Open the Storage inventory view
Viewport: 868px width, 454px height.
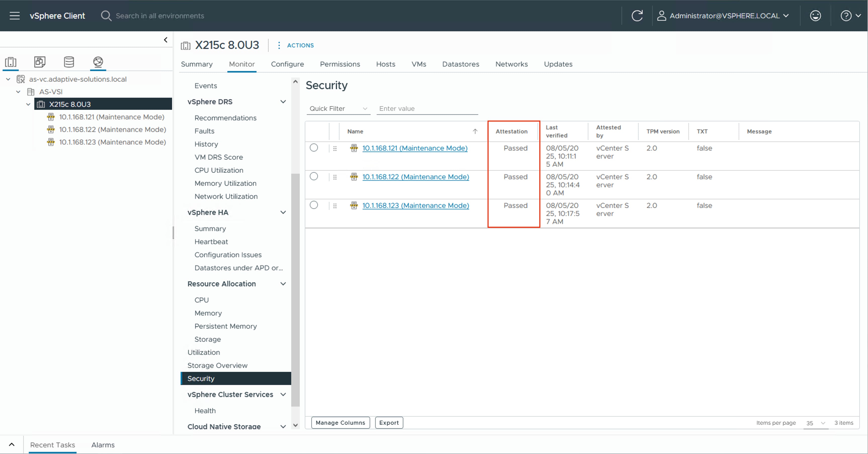coord(69,62)
